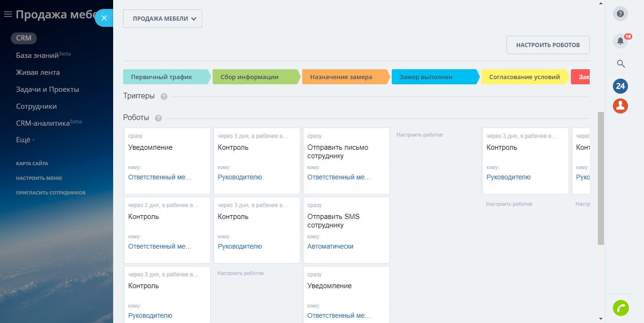The width and height of the screenshot is (644, 323).
Task: Click the Настроить роботов button
Action: pos(548,45)
